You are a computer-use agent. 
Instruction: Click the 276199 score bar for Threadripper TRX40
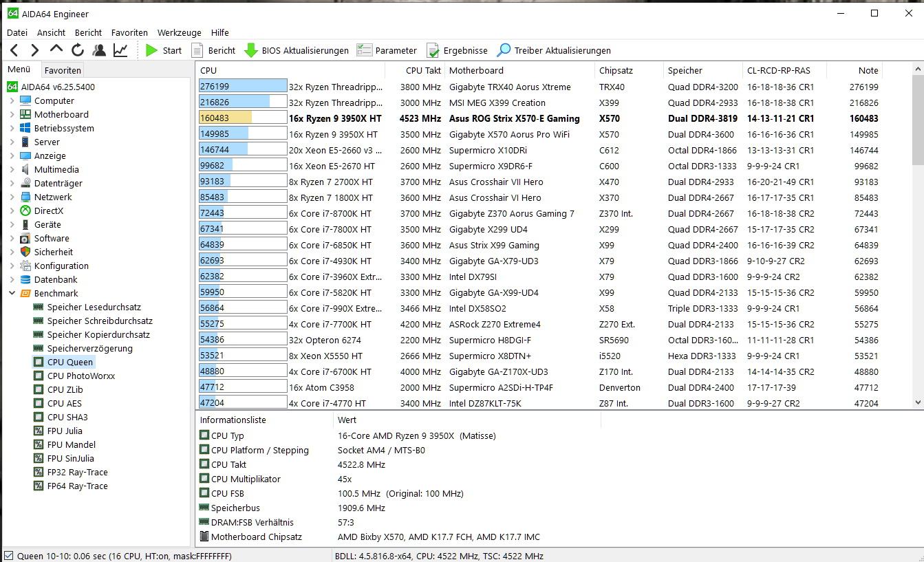click(243, 87)
